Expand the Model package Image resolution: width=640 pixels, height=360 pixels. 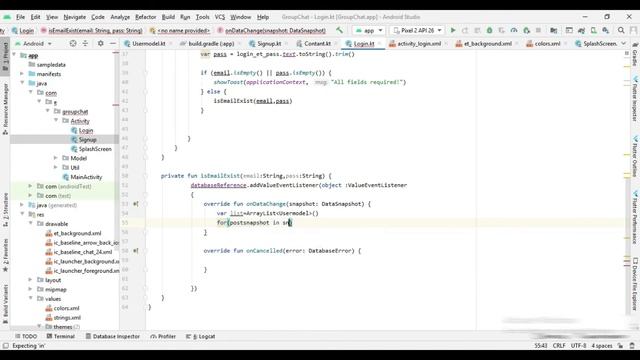click(x=56, y=158)
